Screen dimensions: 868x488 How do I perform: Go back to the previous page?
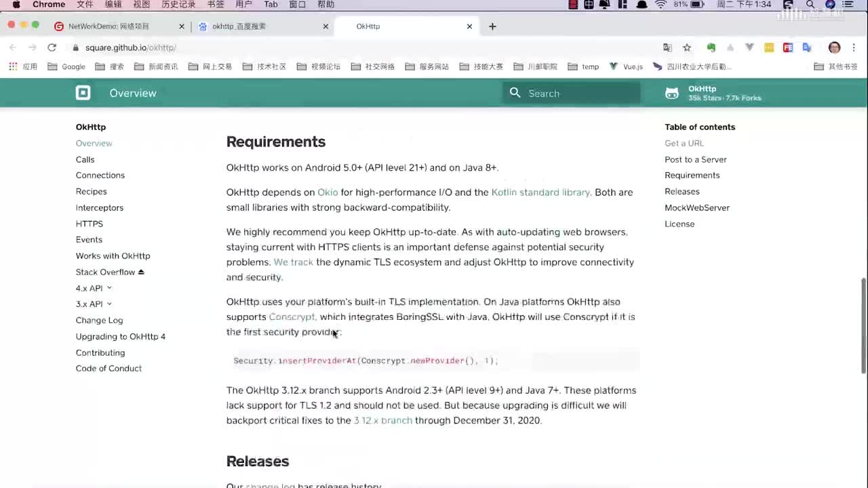[12, 47]
